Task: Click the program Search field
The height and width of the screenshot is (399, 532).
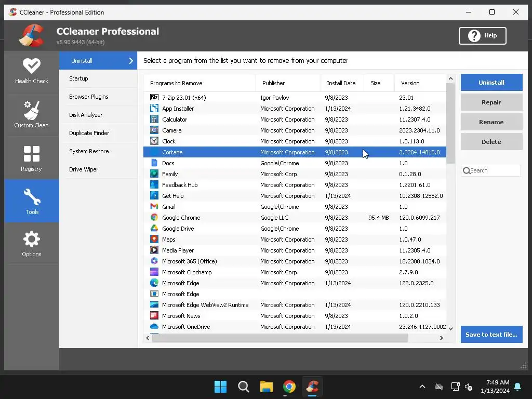Action: (x=491, y=170)
